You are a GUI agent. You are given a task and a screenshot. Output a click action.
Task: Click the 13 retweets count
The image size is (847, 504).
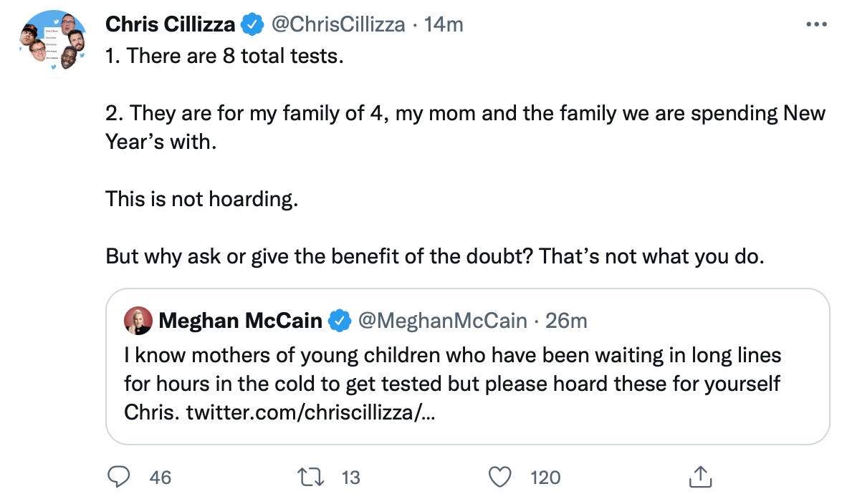click(x=350, y=478)
